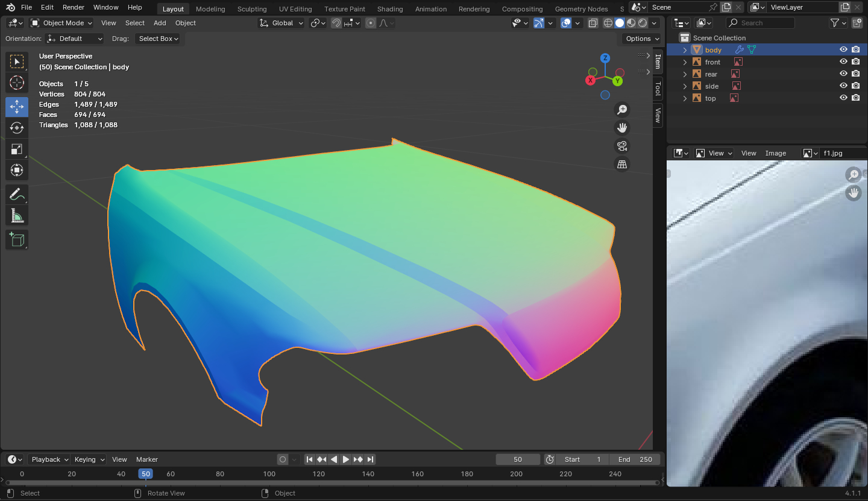
Task: Activate the Scale tool
Action: 17,149
